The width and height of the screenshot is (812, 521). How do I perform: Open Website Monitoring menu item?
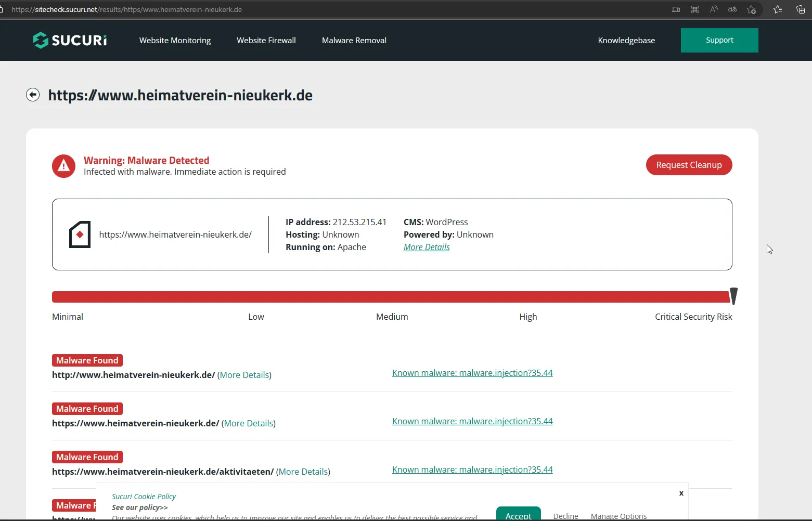[175, 41]
